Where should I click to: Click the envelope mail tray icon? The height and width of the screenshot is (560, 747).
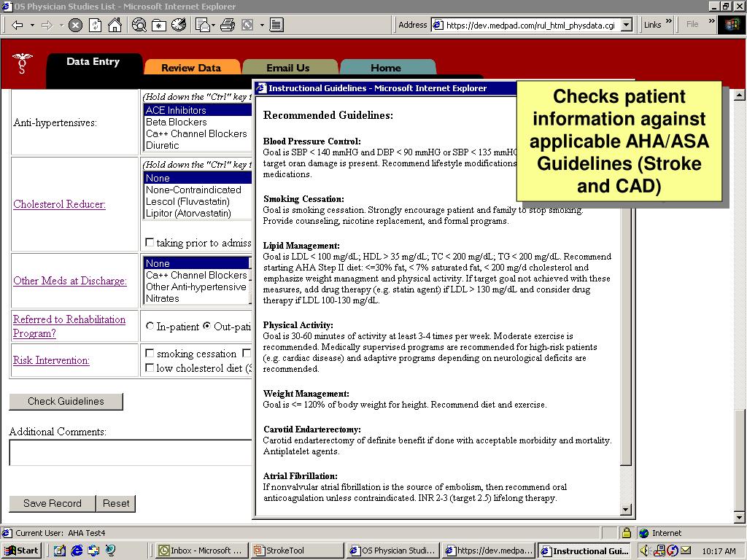(x=686, y=551)
